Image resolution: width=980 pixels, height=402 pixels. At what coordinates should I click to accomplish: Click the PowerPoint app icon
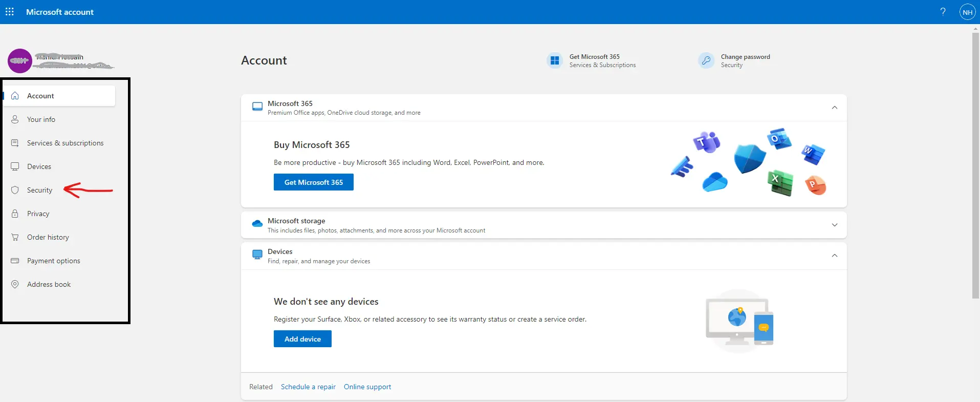(x=816, y=185)
